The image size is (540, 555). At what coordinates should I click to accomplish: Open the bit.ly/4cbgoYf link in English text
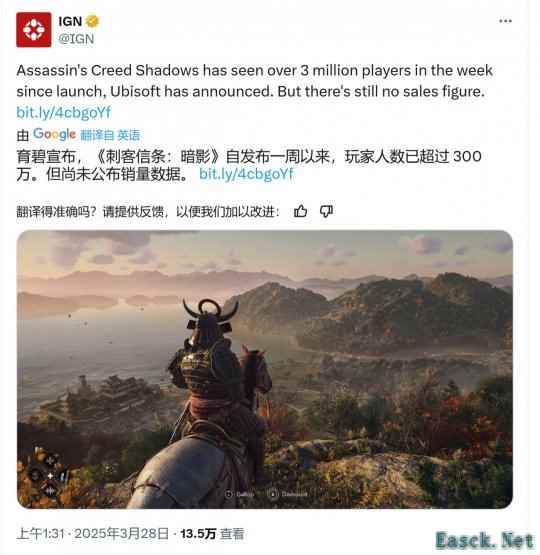click(x=64, y=113)
